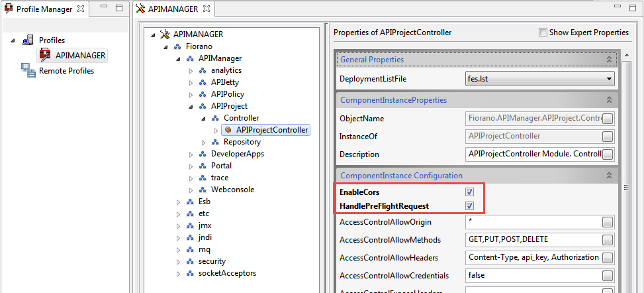Expand the APIProjectController node arrow
Image resolution: width=644 pixels, height=293 pixels.
click(216, 131)
